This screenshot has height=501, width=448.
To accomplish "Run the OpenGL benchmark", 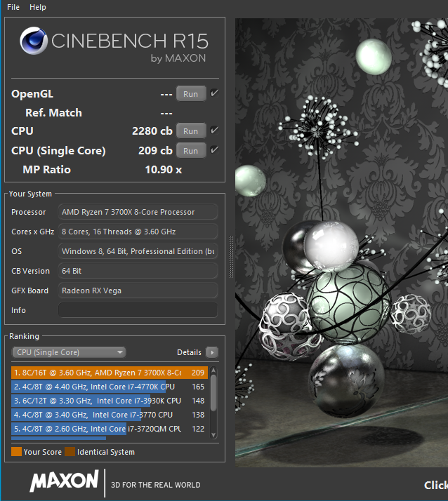I will [191, 94].
